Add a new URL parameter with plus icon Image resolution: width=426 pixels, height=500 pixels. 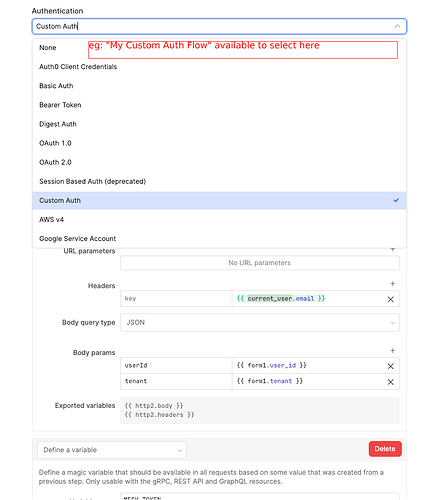point(392,249)
